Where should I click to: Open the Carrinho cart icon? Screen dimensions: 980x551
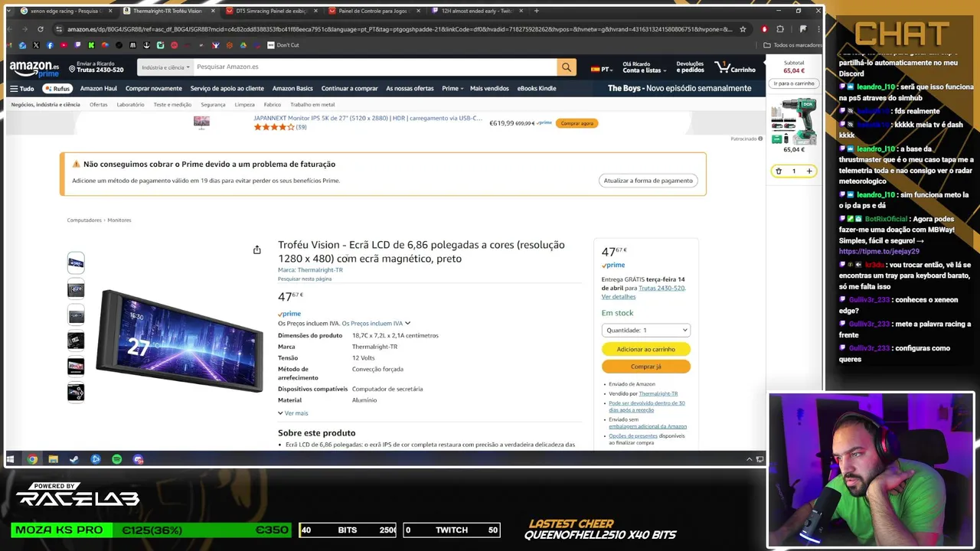click(x=735, y=68)
